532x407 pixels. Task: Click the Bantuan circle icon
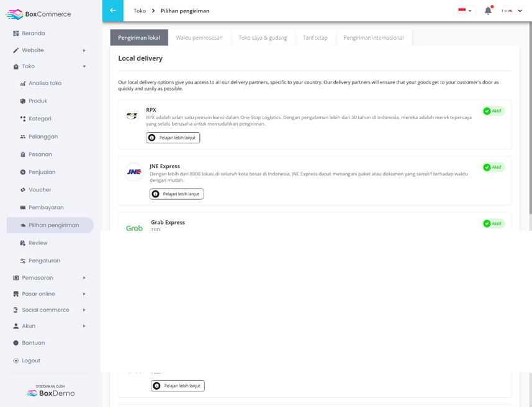(16, 343)
